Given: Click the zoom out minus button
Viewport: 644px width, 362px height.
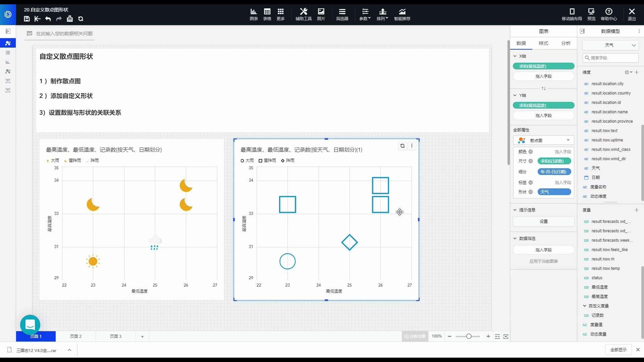Looking at the screenshot, I should click(x=449, y=336).
